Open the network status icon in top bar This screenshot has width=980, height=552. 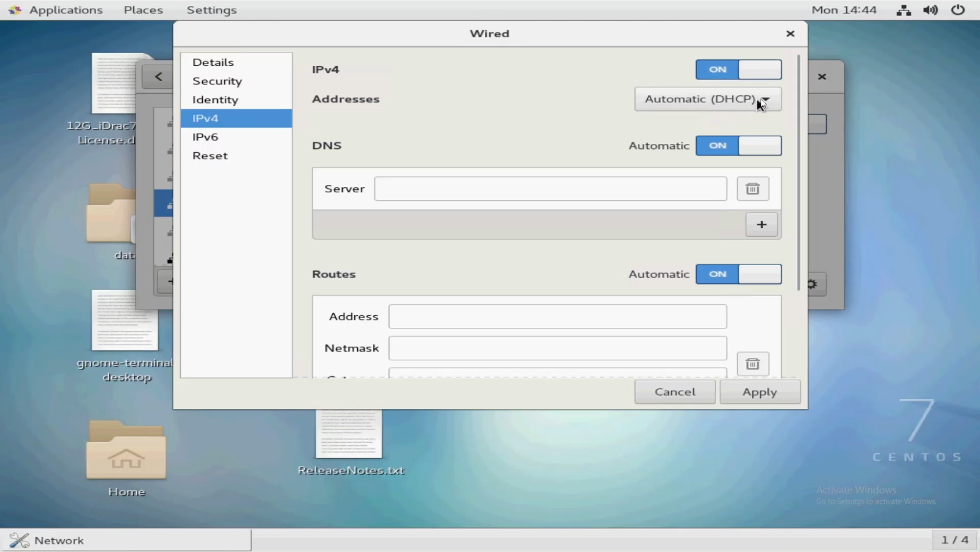(903, 10)
